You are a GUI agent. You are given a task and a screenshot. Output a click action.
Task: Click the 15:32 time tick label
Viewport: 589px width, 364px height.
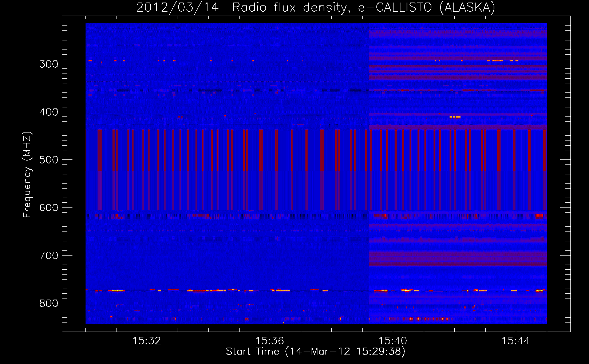click(147, 341)
